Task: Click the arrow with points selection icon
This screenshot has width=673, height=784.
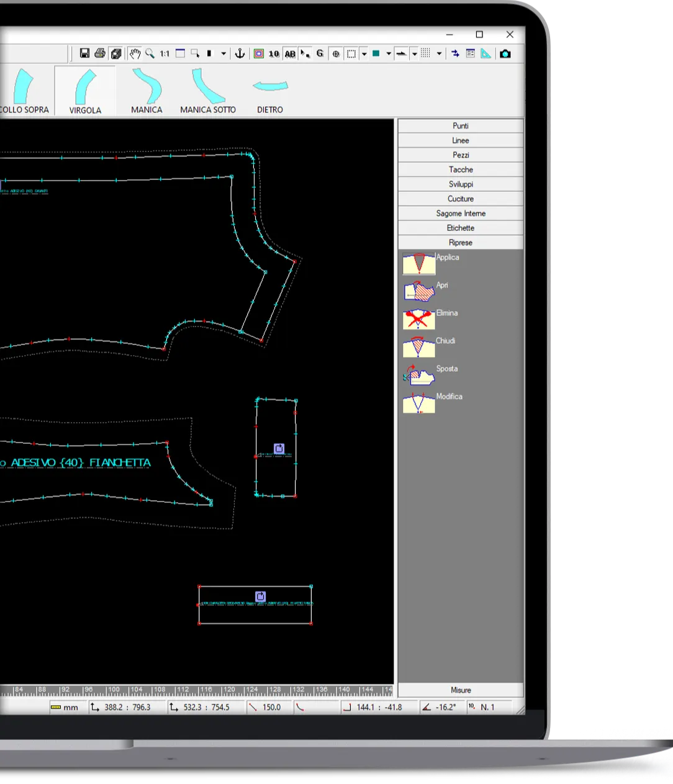Action: point(305,53)
